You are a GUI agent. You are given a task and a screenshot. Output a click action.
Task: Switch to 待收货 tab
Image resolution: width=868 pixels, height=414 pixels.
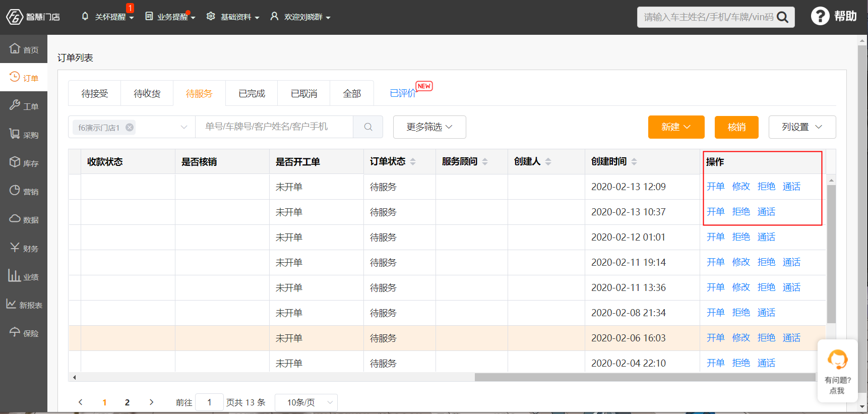147,93
